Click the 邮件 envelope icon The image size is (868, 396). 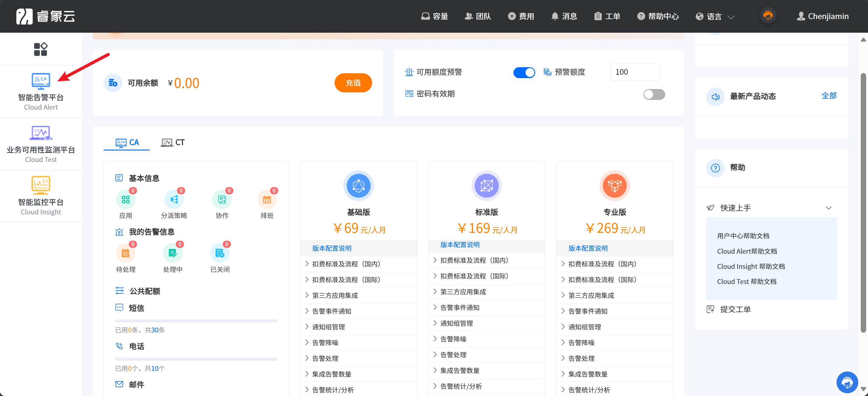pos(119,384)
